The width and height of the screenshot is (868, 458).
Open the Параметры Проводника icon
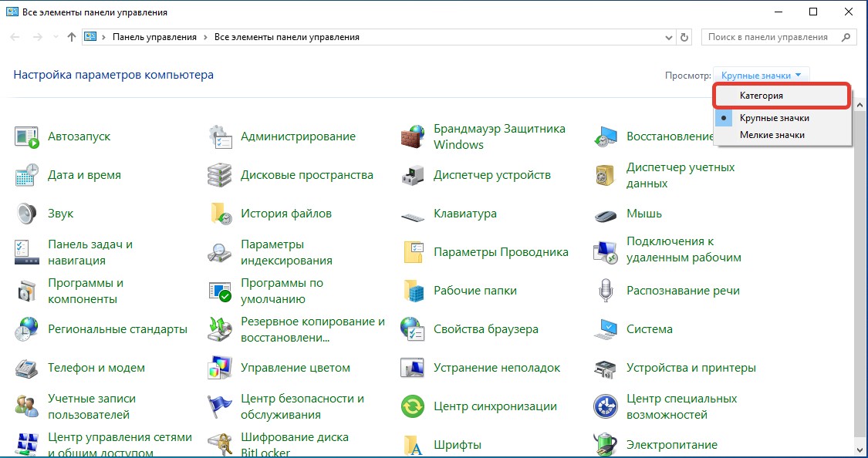pos(413,252)
